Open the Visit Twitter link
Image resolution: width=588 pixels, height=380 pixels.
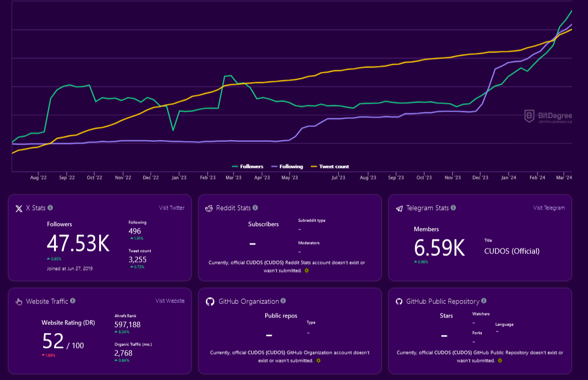172,207
